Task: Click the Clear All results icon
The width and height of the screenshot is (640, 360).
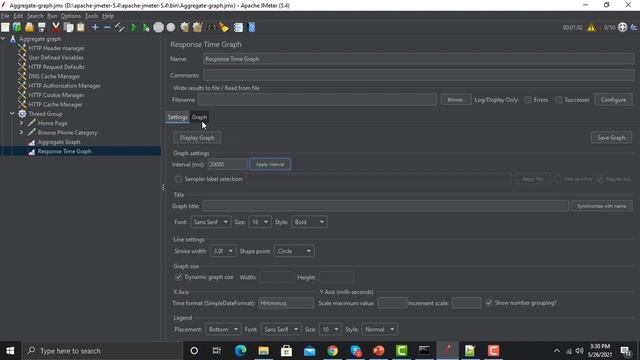Action: (198, 27)
